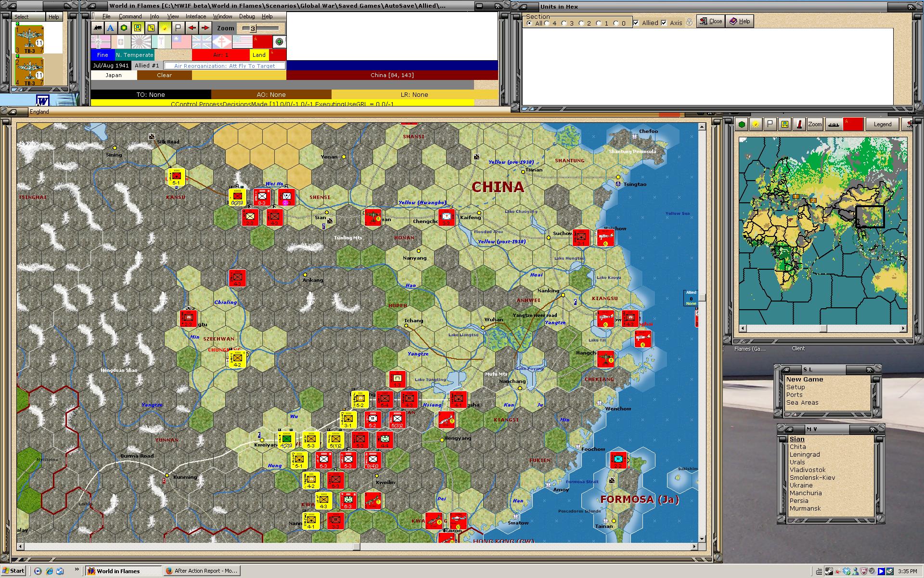Click the green hexagon toolbar icon in main window

[x=124, y=28]
